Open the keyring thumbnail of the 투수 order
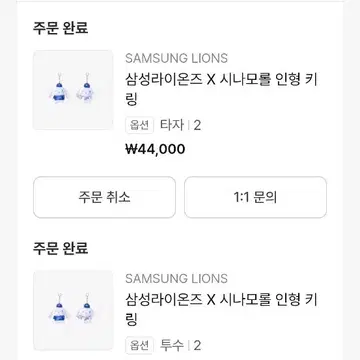360x360 pixels. (x=73, y=310)
